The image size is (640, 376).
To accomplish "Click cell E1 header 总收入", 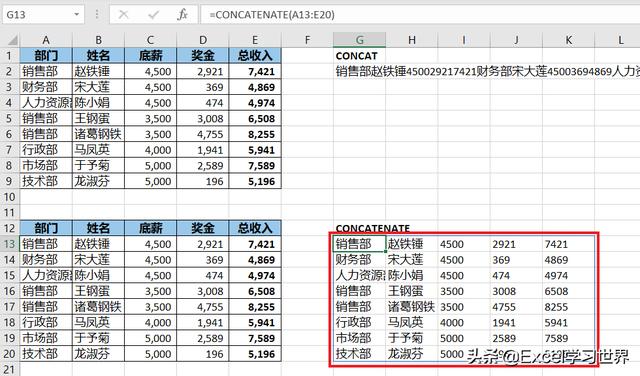I will click(255, 56).
